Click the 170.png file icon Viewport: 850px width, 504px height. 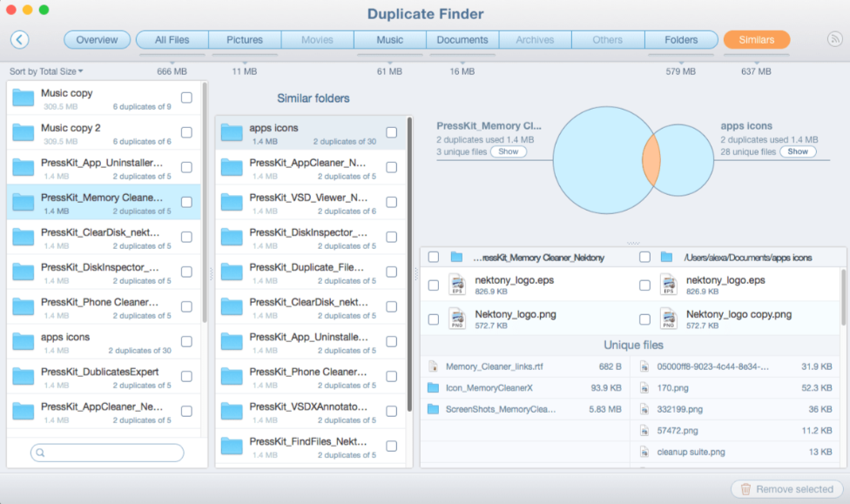pos(644,387)
